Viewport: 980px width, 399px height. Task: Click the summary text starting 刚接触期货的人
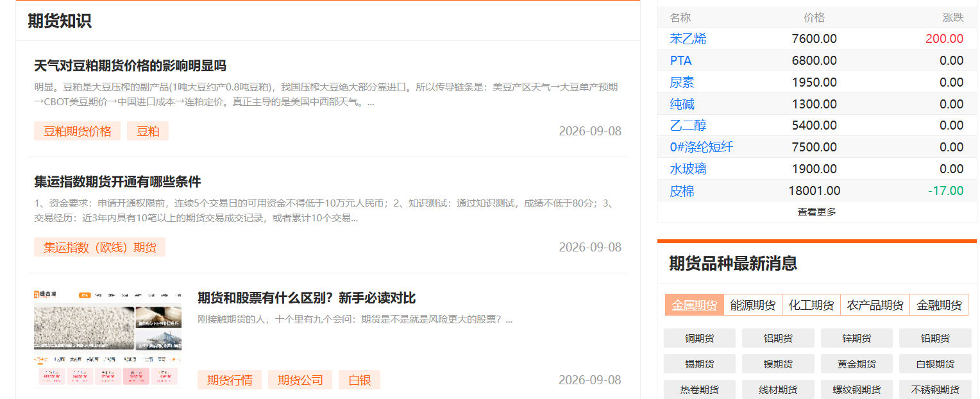(355, 319)
